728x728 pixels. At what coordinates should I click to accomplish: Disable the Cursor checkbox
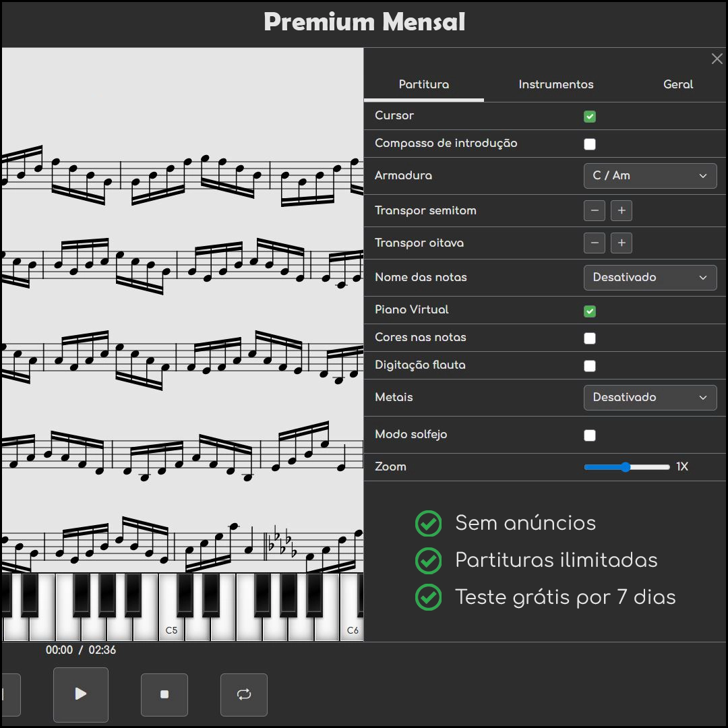pos(590,117)
